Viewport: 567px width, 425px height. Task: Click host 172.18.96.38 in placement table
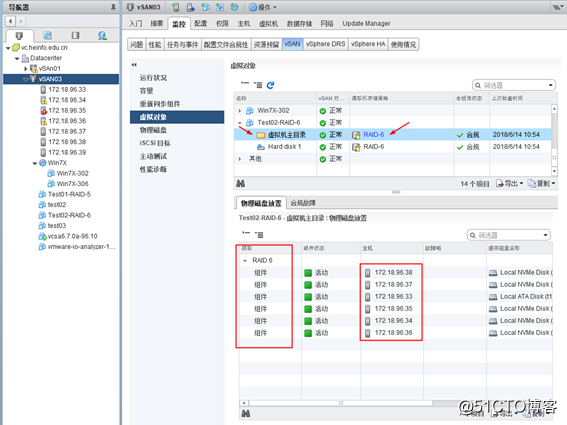[393, 272]
